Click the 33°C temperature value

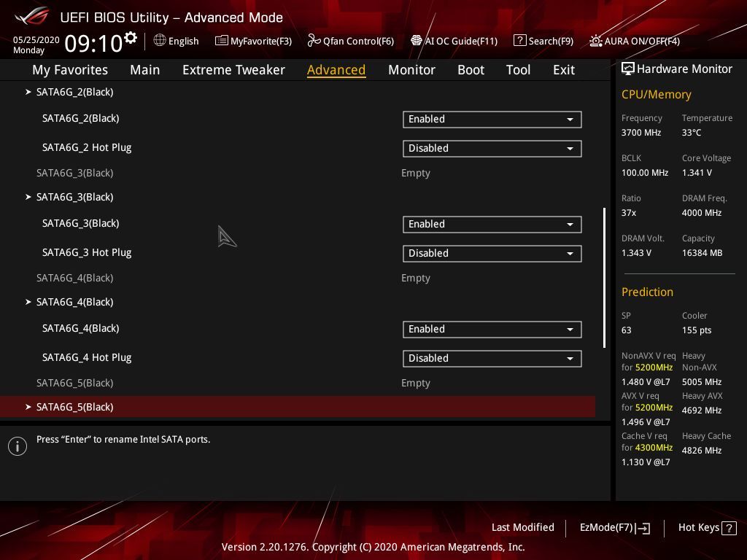(692, 133)
